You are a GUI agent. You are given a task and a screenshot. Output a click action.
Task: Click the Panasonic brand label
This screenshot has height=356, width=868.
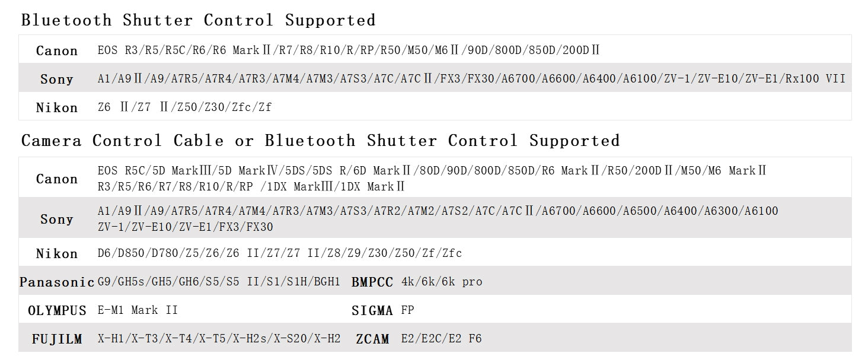pyautogui.click(x=57, y=282)
